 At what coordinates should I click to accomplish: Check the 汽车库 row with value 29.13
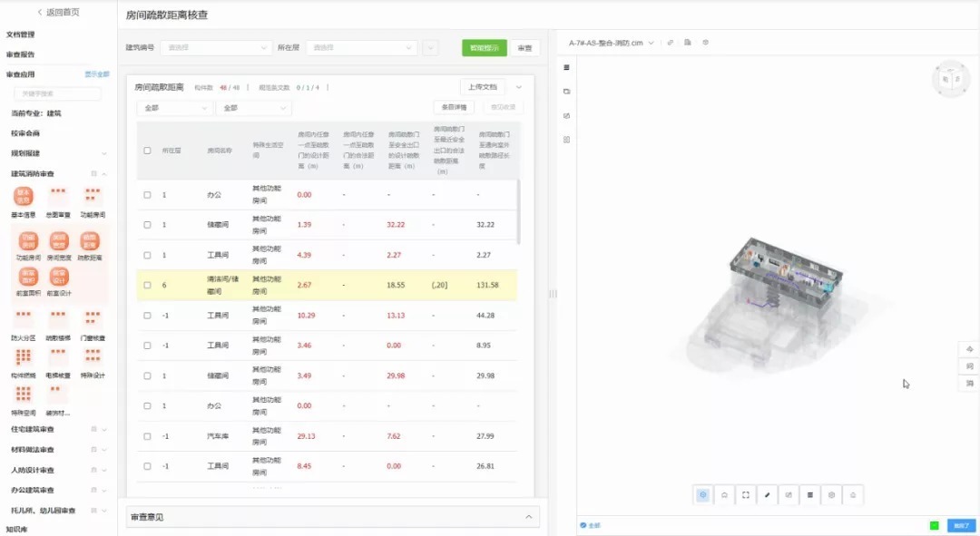[x=147, y=436]
